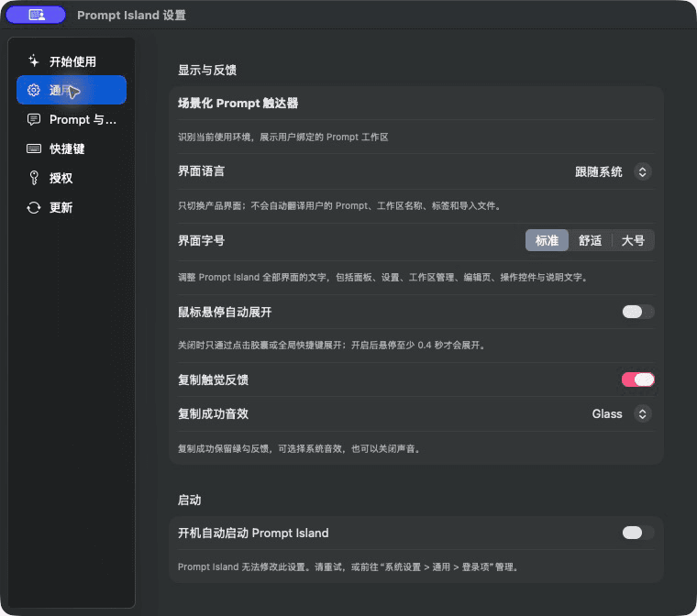The image size is (697, 616).
Task: Open the 开始使用 sidebar section
Action: coord(72,60)
